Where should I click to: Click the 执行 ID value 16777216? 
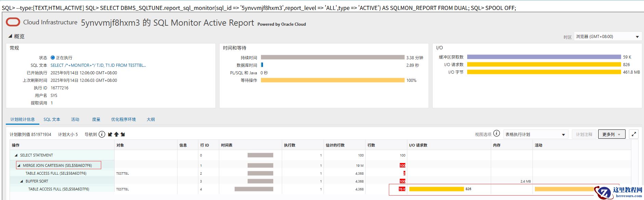click(60, 88)
